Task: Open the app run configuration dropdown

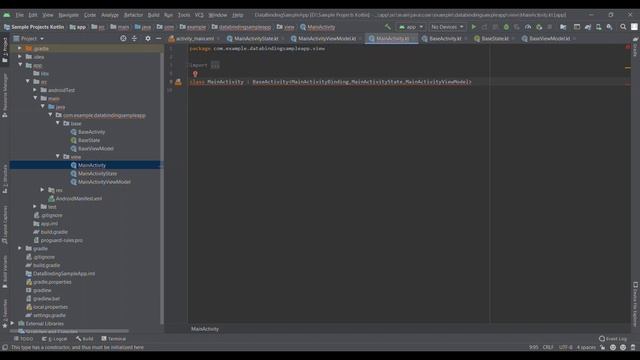Action: [411, 27]
